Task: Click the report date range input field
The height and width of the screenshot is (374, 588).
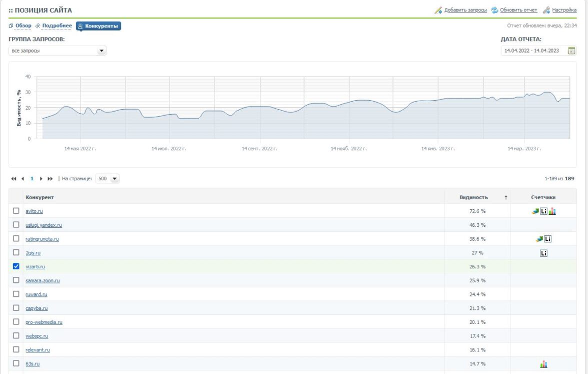Action: click(533, 51)
